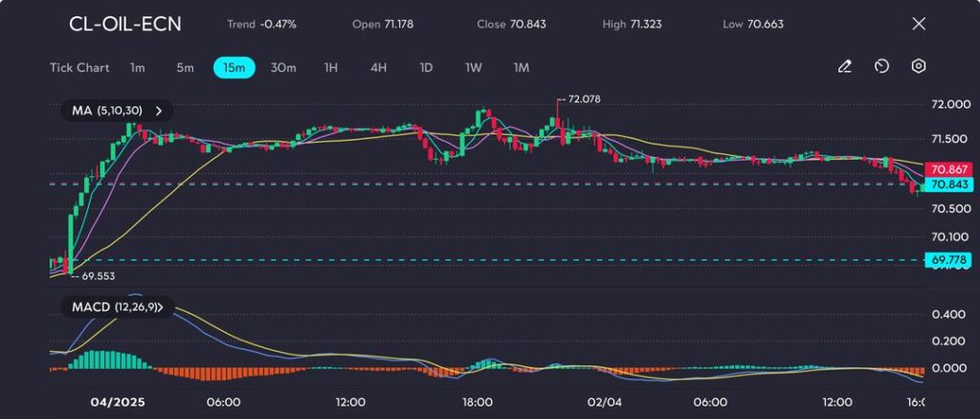This screenshot has height=419, width=980.
Task: Open chart settings hexagon icon
Action: pyautogui.click(x=919, y=67)
